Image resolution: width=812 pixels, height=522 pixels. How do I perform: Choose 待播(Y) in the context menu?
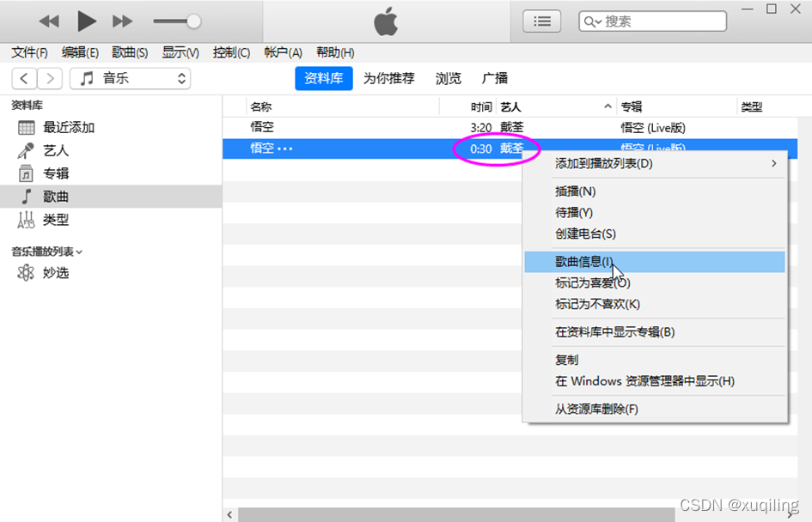pos(655,213)
